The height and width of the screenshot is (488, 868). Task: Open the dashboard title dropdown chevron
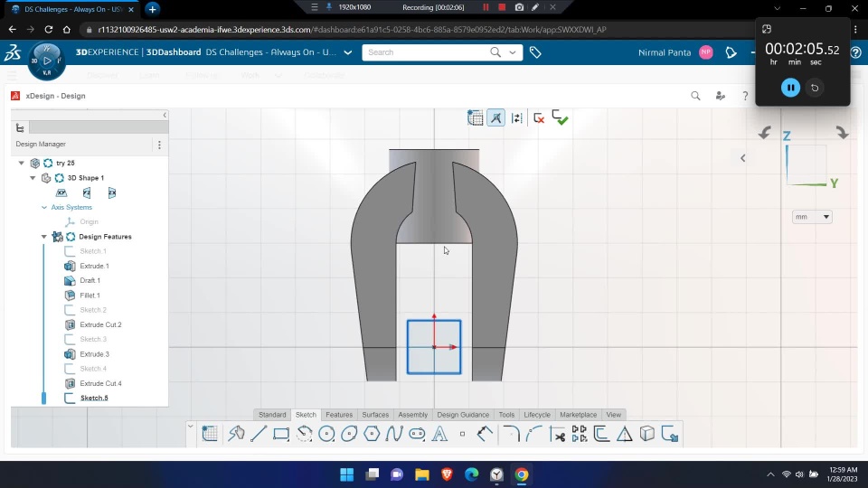pyautogui.click(x=347, y=52)
